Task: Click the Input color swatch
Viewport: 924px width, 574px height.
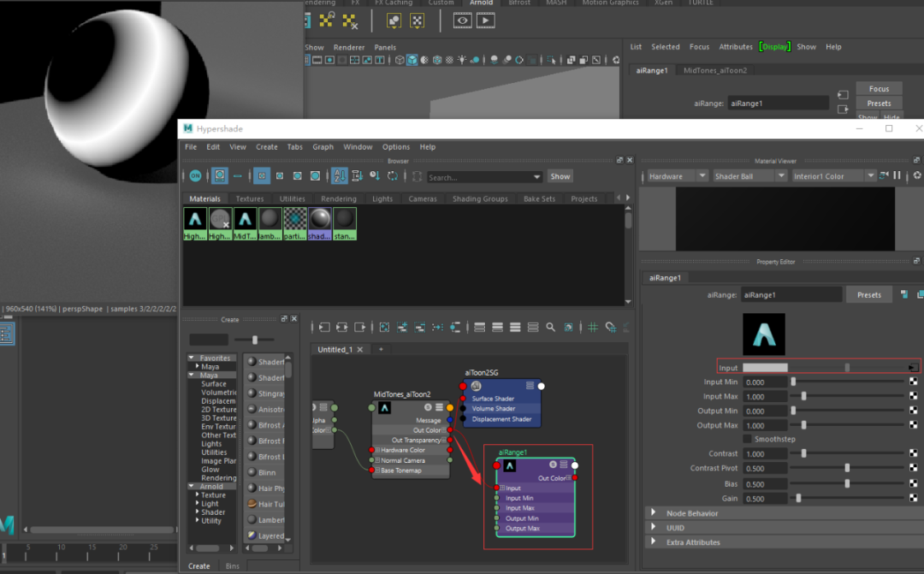Action: point(765,367)
